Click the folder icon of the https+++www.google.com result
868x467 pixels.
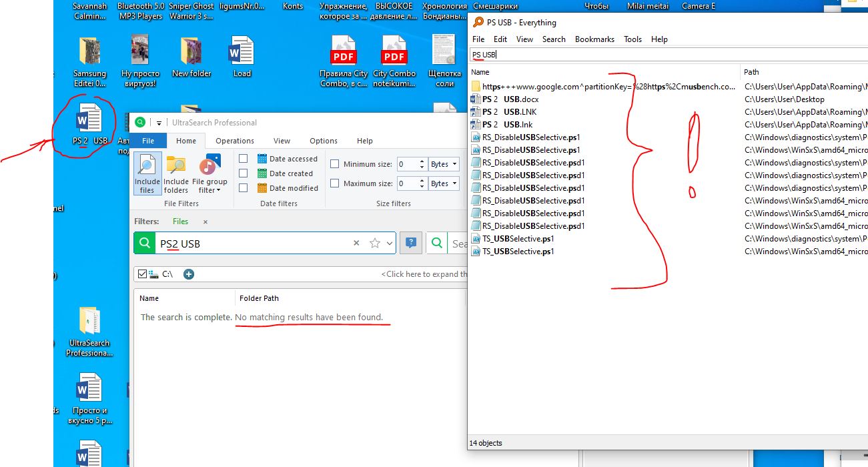[476, 87]
